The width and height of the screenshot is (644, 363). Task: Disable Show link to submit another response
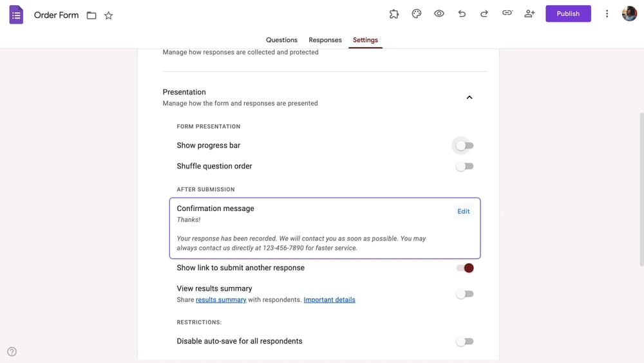[465, 268]
